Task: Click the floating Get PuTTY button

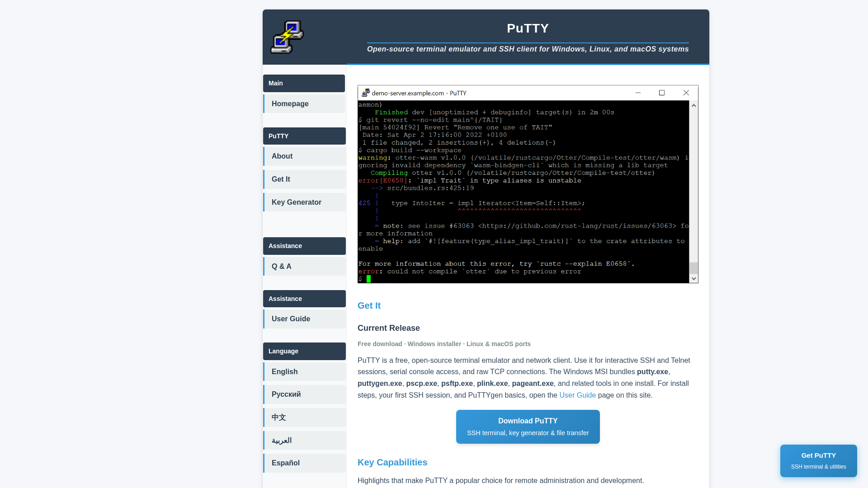Action: (818, 461)
